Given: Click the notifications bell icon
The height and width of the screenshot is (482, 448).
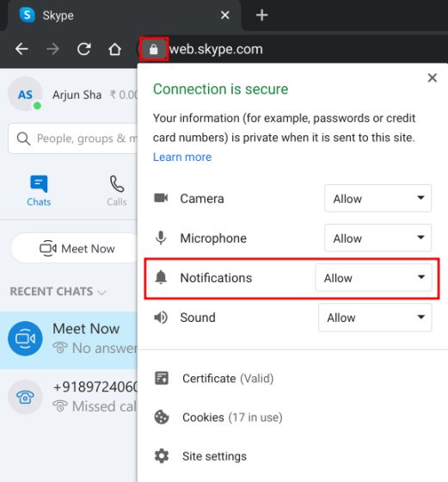Looking at the screenshot, I should pyautogui.click(x=161, y=277).
